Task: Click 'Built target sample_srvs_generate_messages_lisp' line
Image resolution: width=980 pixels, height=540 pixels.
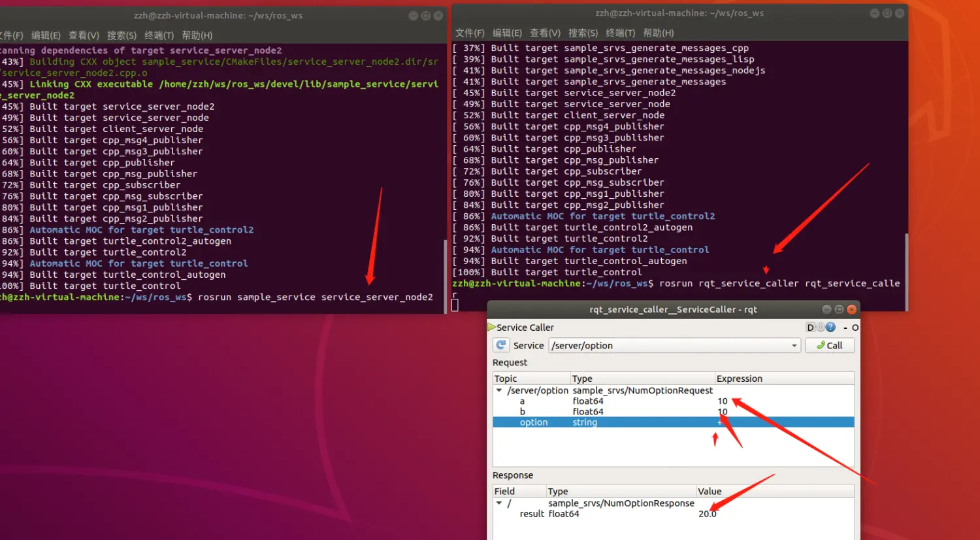Action: (603, 59)
